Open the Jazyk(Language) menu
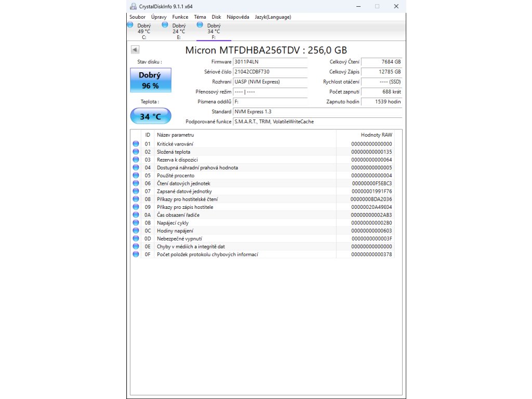Image resolution: width=532 pixels, height=399 pixels. pos(273,17)
